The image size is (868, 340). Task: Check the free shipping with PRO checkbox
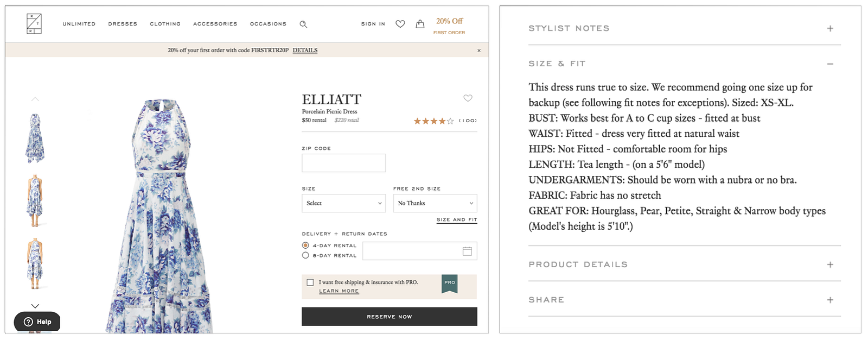click(x=310, y=282)
